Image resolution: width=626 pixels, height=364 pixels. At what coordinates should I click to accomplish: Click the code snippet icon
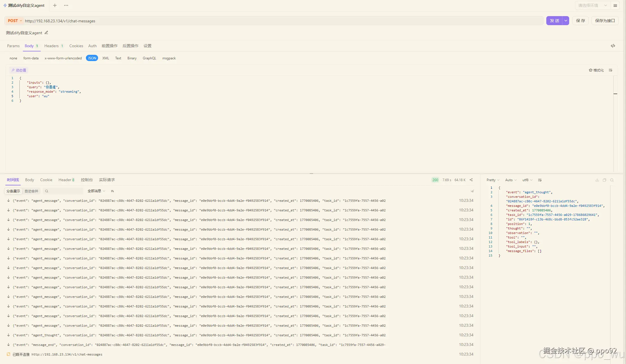tap(613, 46)
